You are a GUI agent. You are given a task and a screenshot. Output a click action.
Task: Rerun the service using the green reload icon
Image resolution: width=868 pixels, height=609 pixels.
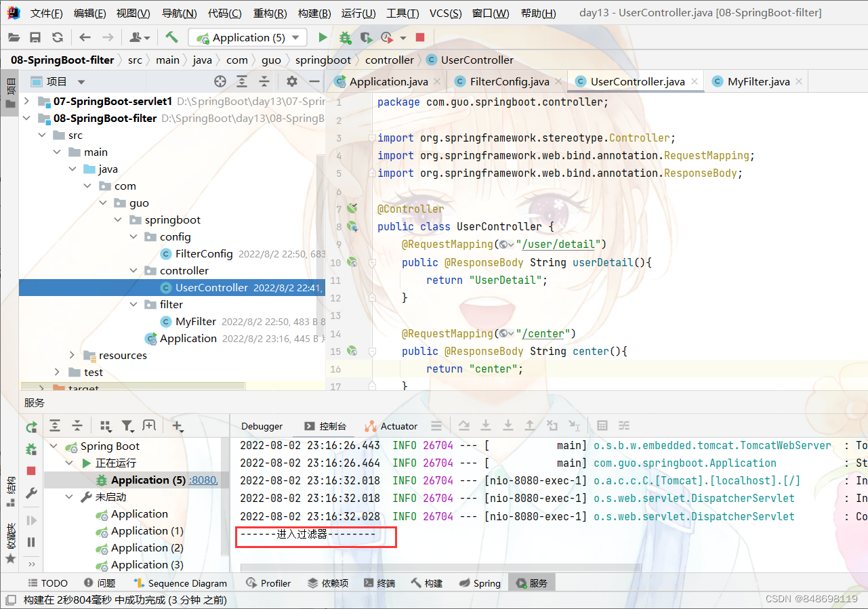31,427
